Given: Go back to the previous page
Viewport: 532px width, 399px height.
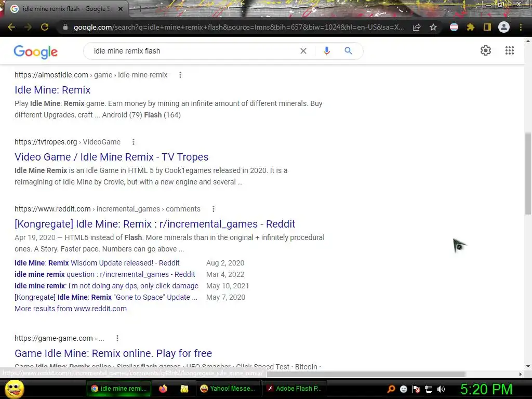Looking at the screenshot, I should (x=11, y=27).
